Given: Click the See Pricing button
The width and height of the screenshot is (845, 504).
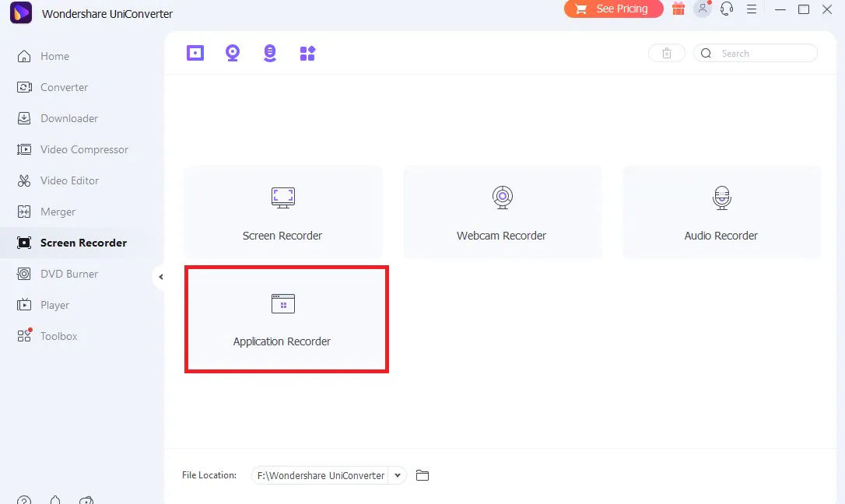Looking at the screenshot, I should [x=614, y=9].
